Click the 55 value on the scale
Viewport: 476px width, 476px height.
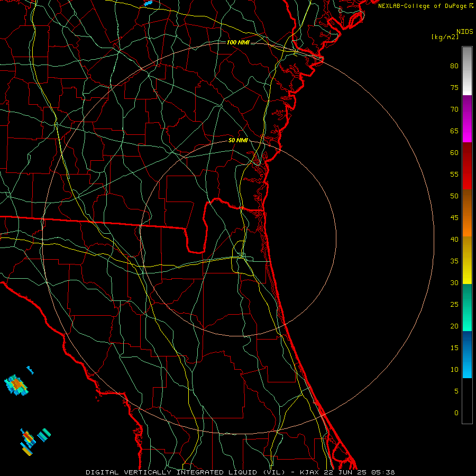pos(454,174)
